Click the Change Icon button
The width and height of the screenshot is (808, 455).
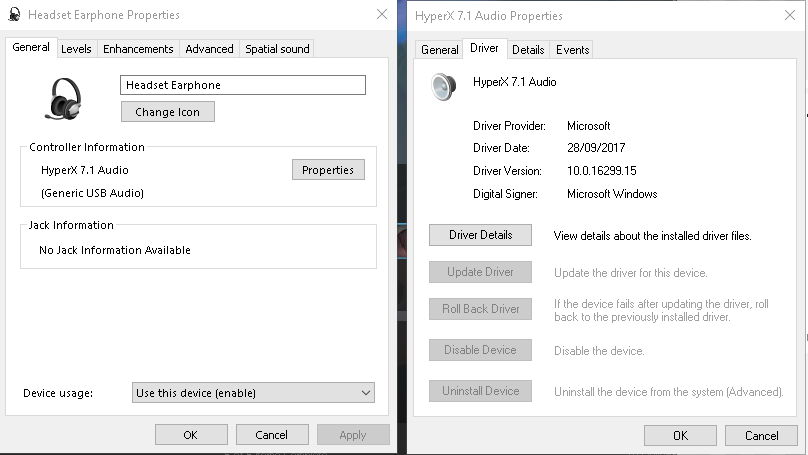point(167,112)
